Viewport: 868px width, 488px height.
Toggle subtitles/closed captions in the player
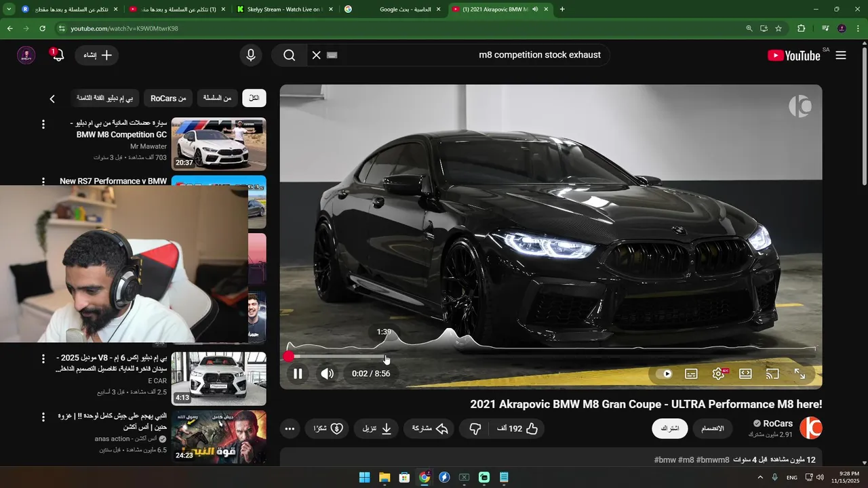point(691,373)
